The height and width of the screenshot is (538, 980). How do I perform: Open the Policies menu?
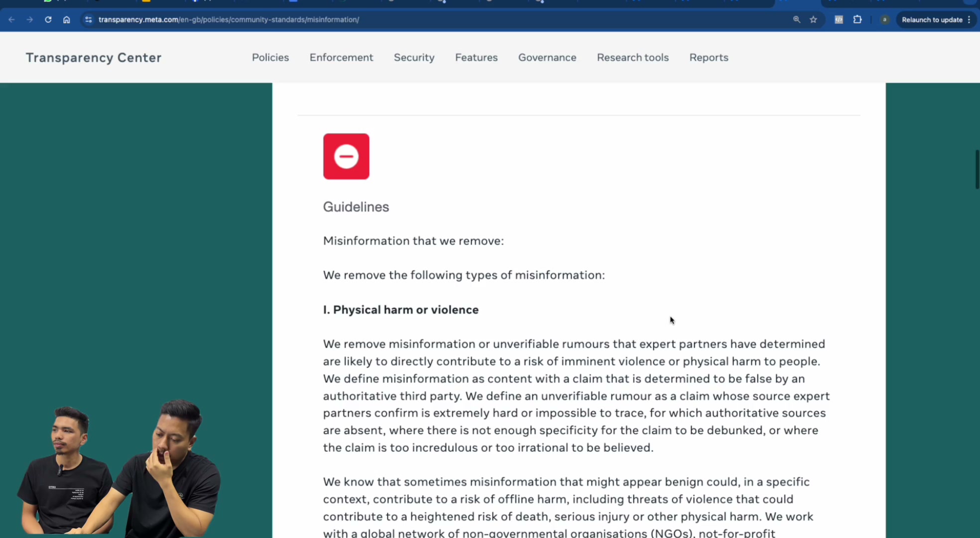click(270, 57)
